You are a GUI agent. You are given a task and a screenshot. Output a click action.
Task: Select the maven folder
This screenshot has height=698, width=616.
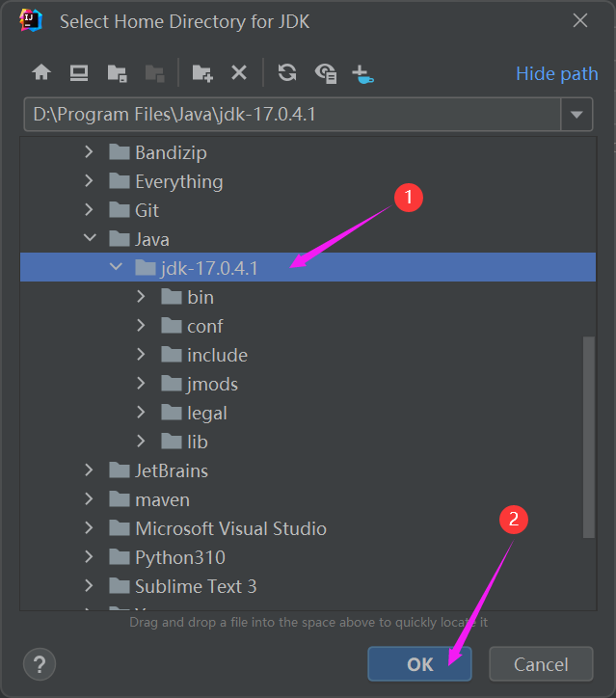(308, 500)
